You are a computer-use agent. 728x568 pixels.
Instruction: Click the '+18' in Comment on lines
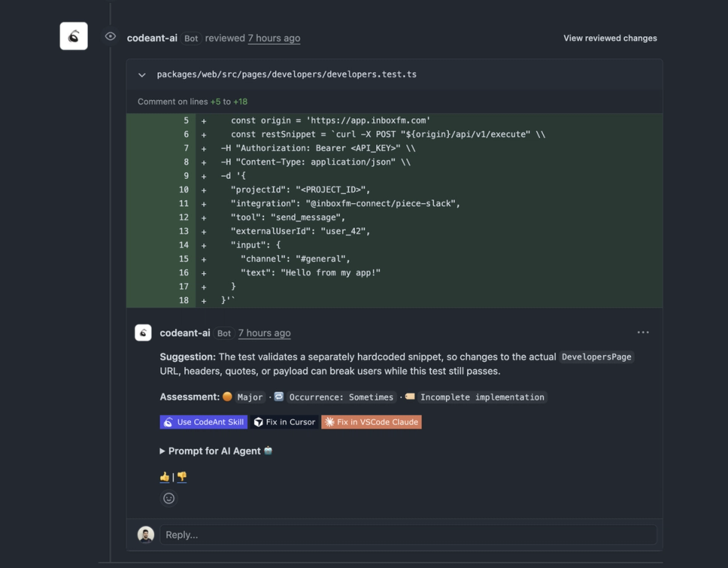(240, 102)
